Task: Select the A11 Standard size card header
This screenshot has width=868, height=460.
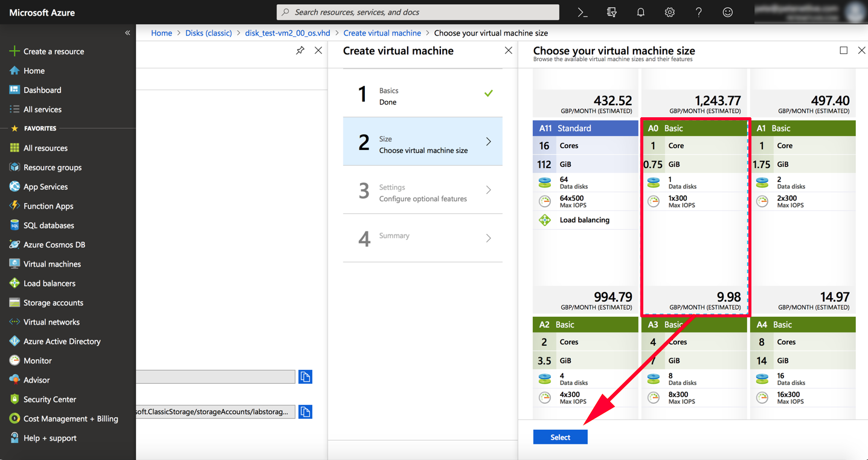Action: [585, 128]
